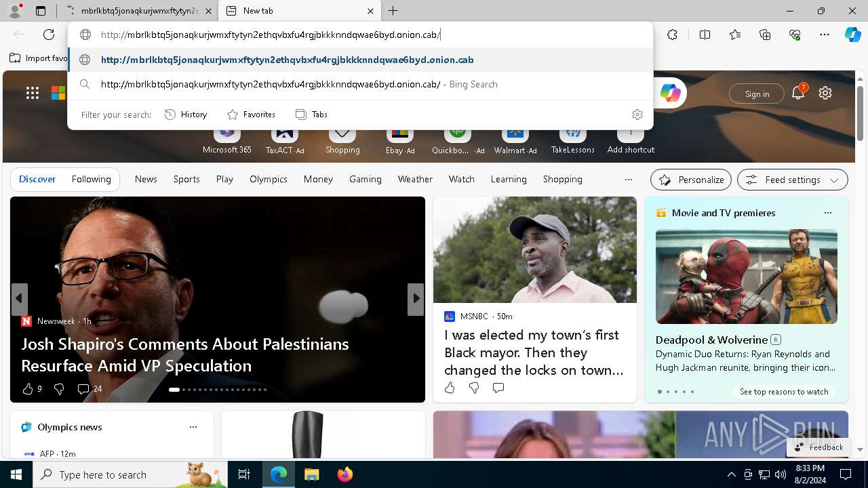Switch to the Discover feed tab
The image size is (868, 488).
[37, 180]
